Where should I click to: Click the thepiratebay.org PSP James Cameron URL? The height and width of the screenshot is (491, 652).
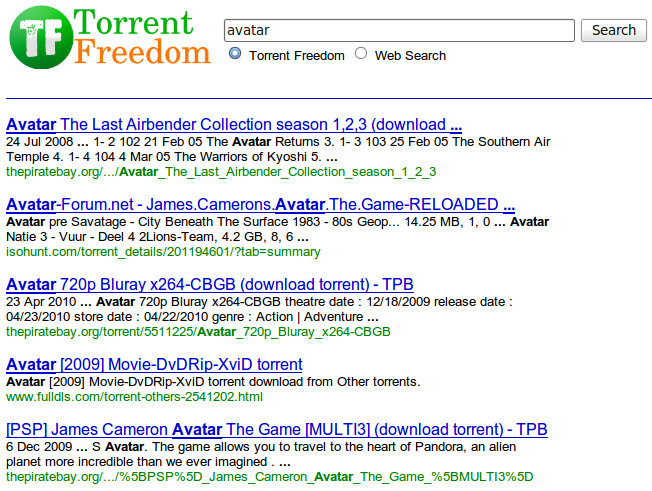(x=269, y=477)
